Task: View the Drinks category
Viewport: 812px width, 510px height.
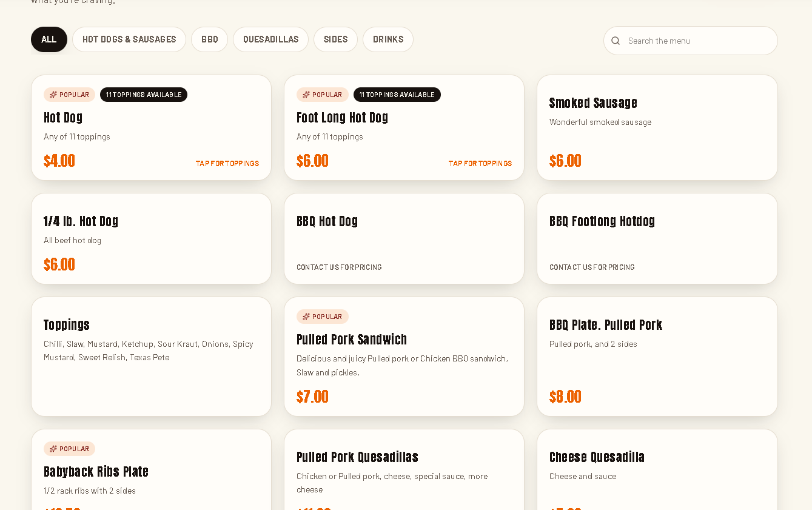Action: [388, 39]
